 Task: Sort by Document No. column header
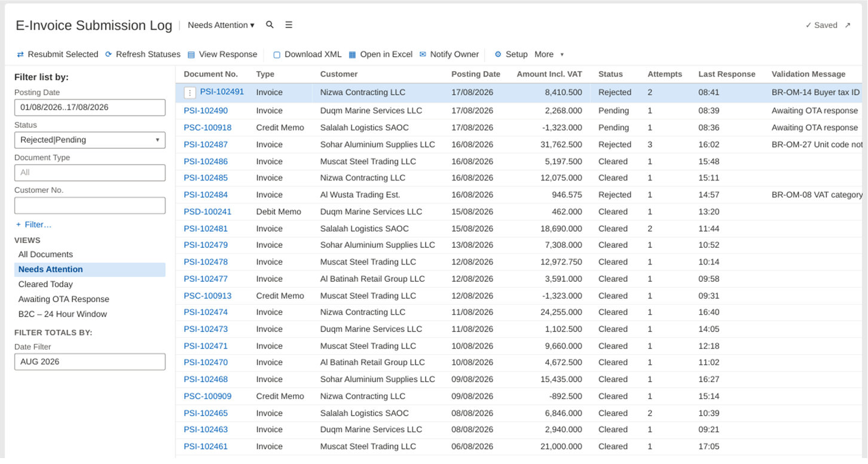pos(210,74)
